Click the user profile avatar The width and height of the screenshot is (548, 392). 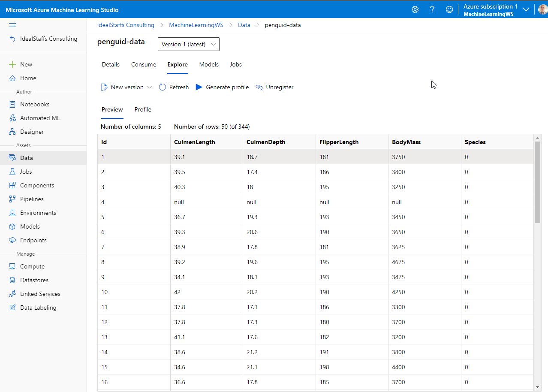coord(543,9)
